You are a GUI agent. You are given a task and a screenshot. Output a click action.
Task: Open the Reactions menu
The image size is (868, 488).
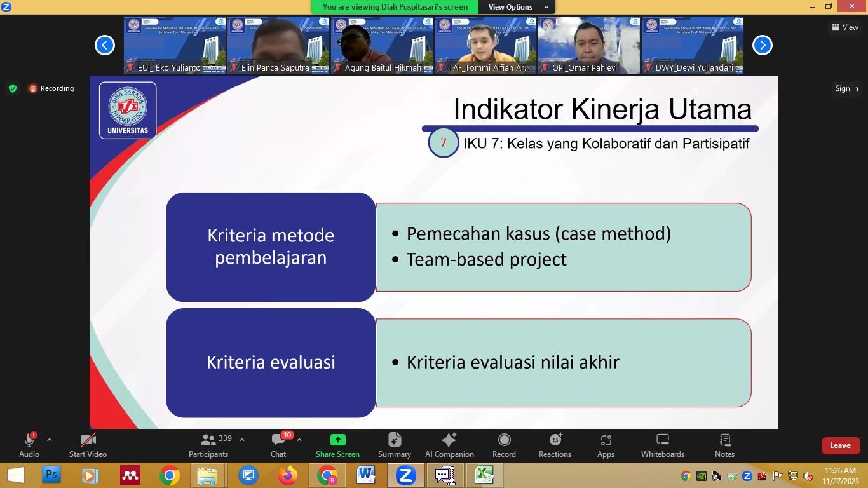tap(555, 445)
